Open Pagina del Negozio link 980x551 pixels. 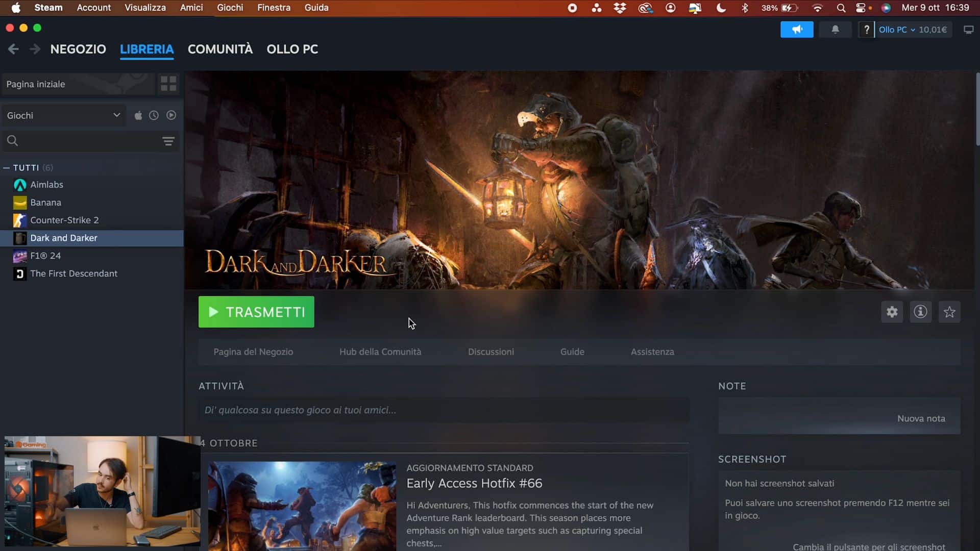pyautogui.click(x=253, y=352)
